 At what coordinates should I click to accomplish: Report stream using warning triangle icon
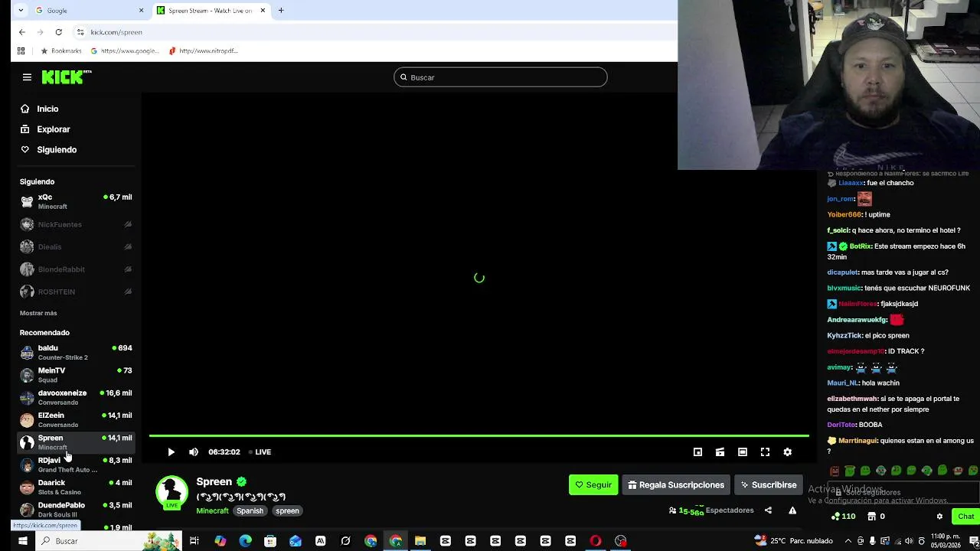click(x=792, y=510)
